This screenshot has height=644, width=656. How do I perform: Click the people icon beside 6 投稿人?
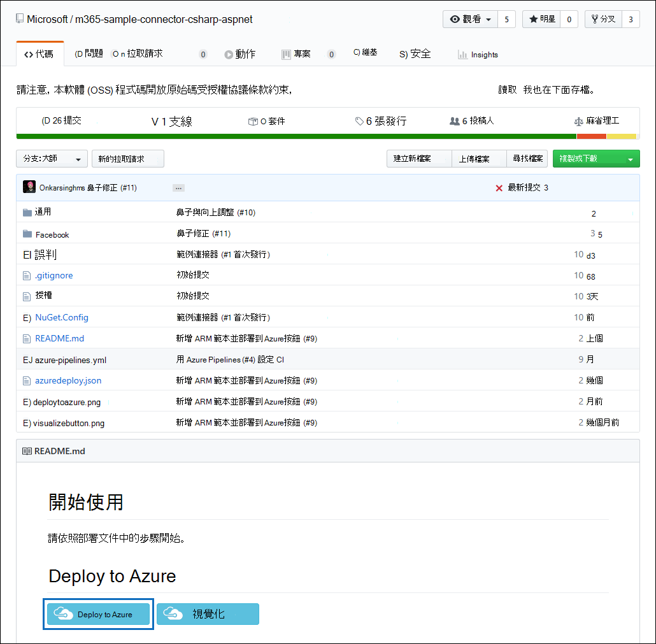pyautogui.click(x=454, y=122)
